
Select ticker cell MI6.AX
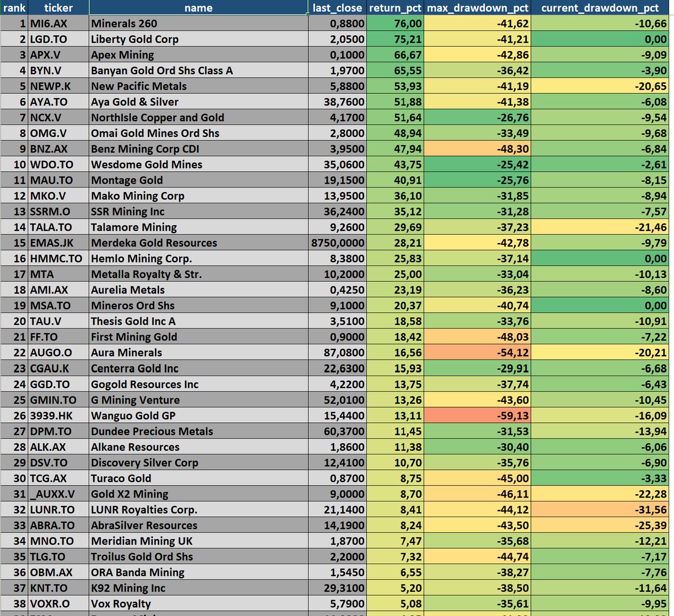pyautogui.click(x=58, y=24)
